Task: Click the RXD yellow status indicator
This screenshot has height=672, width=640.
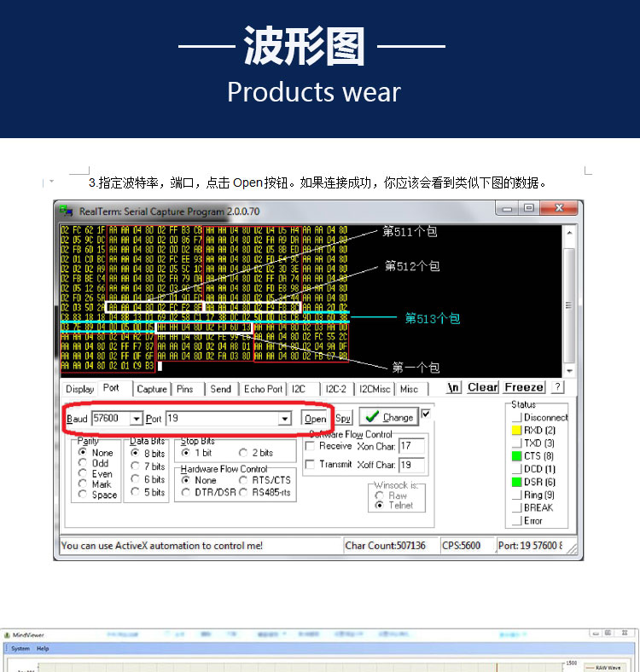Action: coord(516,431)
